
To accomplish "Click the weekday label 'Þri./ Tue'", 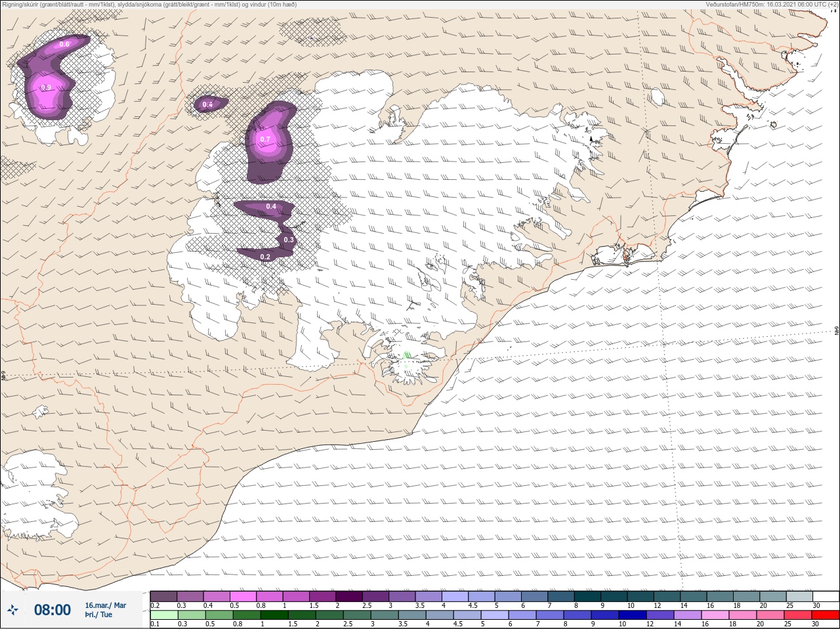I will (x=98, y=615).
